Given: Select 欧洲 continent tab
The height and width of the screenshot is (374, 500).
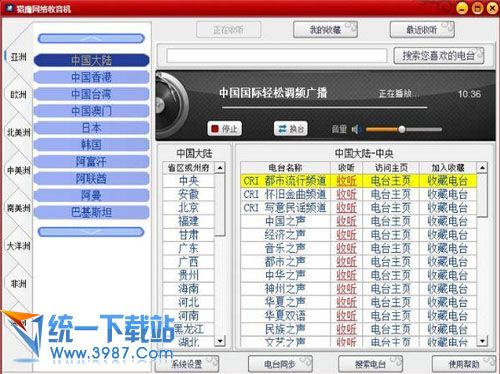Looking at the screenshot, I should coord(18,95).
